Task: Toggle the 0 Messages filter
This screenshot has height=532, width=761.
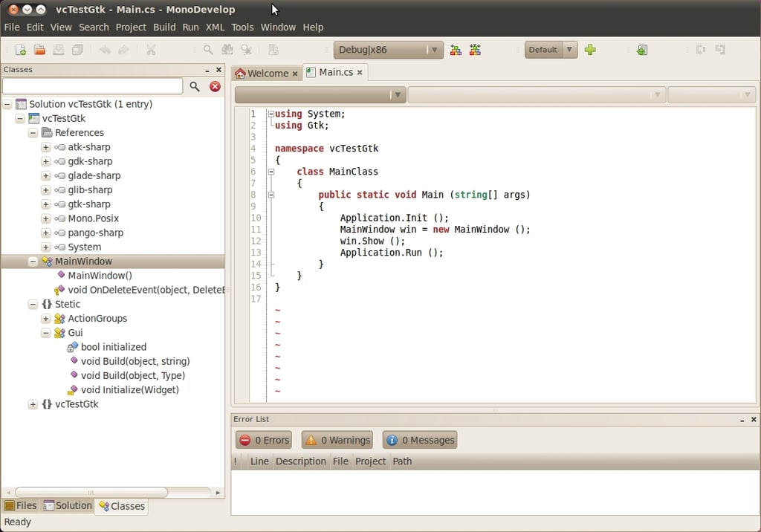Action: pos(420,441)
